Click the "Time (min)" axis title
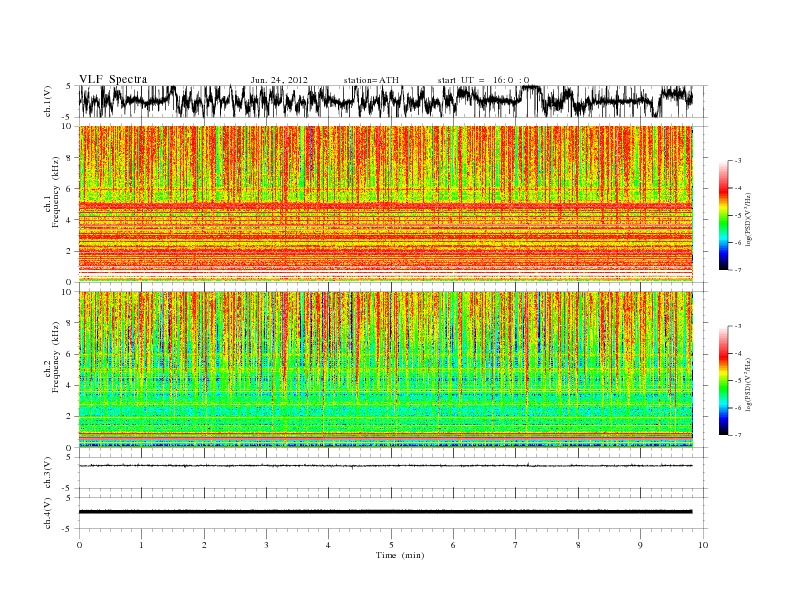 tap(400, 555)
